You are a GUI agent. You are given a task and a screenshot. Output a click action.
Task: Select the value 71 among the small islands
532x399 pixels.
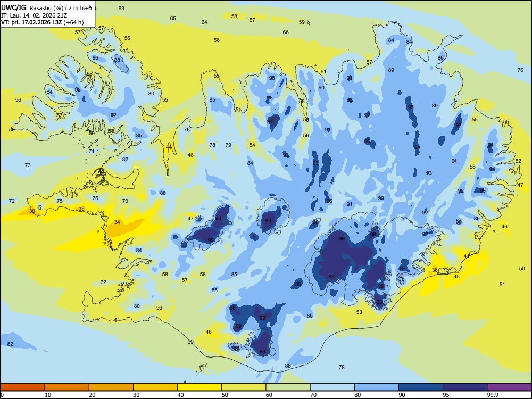(x=92, y=151)
